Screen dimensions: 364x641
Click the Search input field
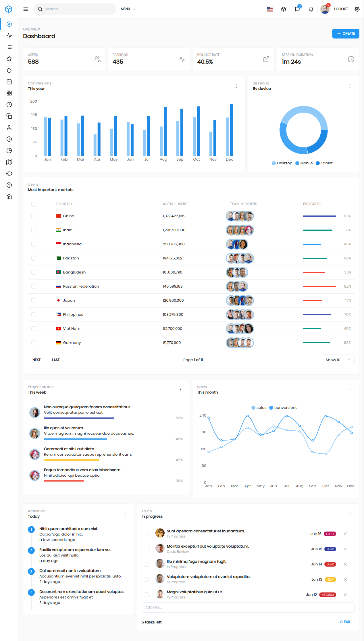pos(75,9)
